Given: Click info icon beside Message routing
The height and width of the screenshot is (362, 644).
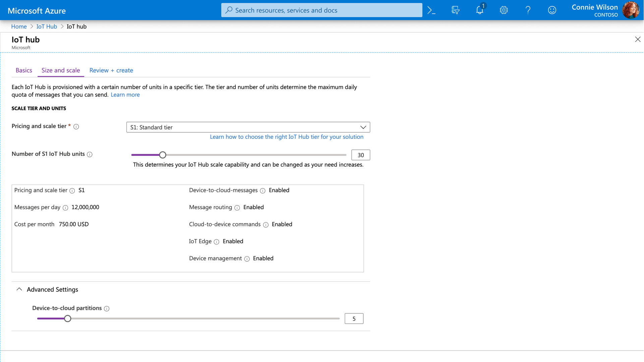Looking at the screenshot, I should pyautogui.click(x=237, y=208).
